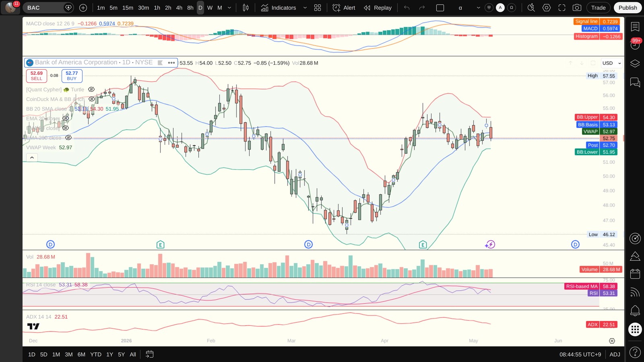Show the Quant Cypher Turtle indicator
The width and height of the screenshot is (644, 362).
coord(91,90)
